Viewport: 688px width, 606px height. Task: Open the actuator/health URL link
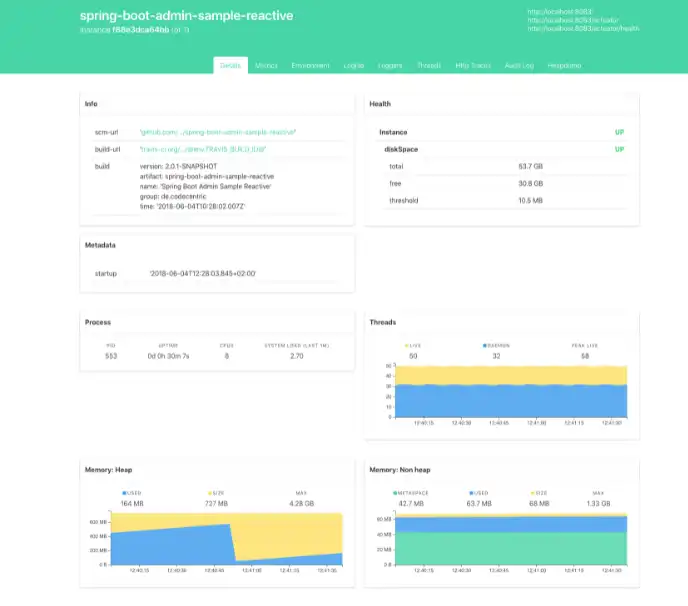tap(583, 29)
